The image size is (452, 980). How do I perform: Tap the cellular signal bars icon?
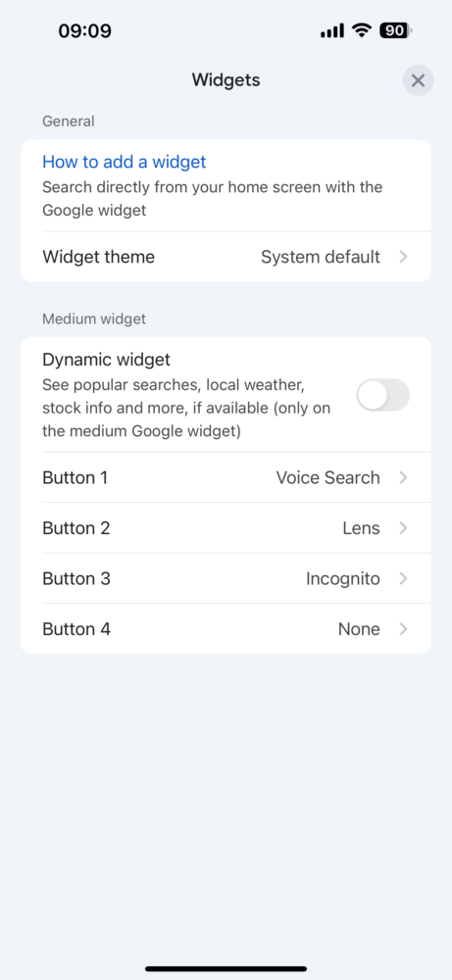pos(332,30)
